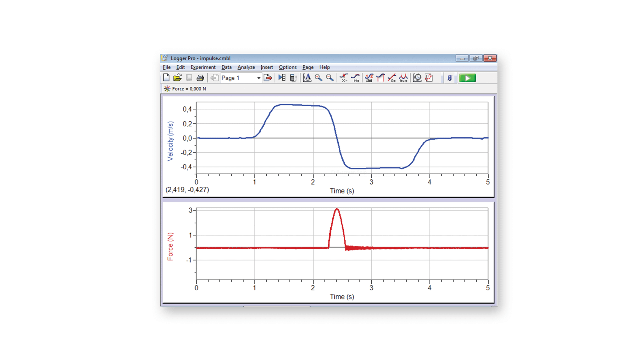Viewport: 644px width, 362px height.
Task: Activate the Tangent tool (M=)
Action: (356, 78)
